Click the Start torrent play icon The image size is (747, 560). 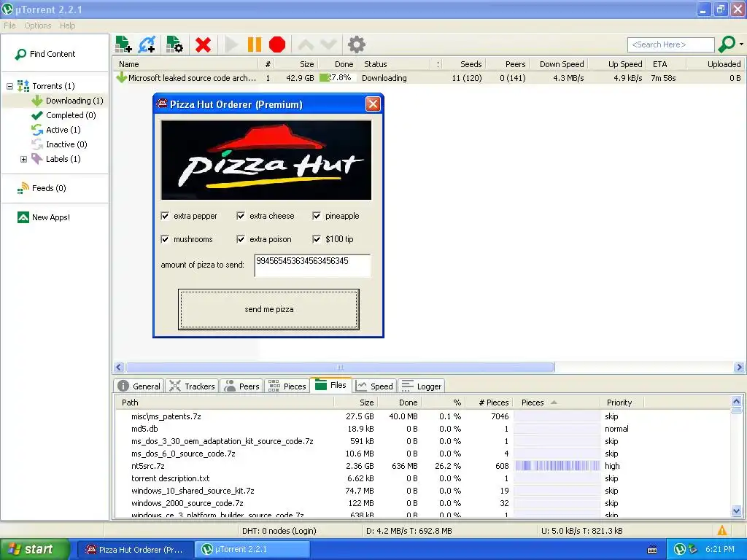coord(231,44)
